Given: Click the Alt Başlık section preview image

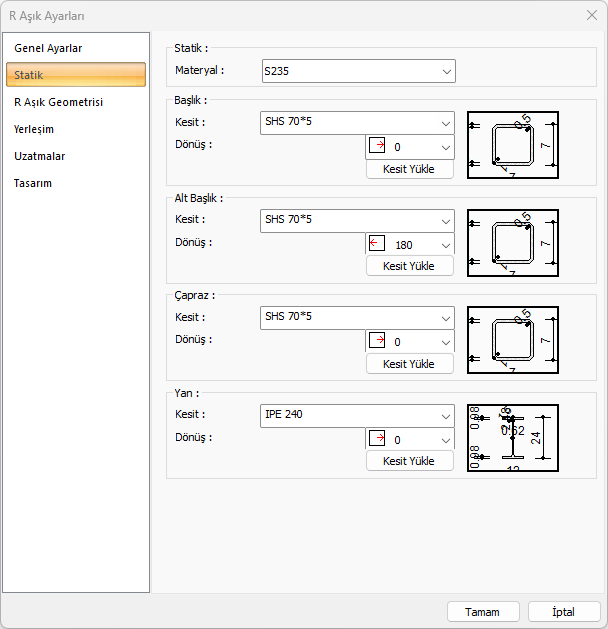Looking at the screenshot, I should tap(512, 243).
